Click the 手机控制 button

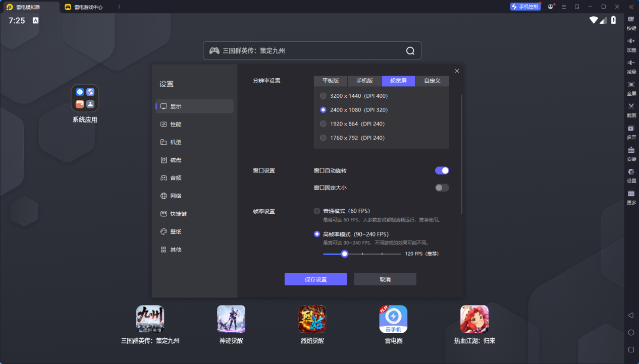coord(525,6)
